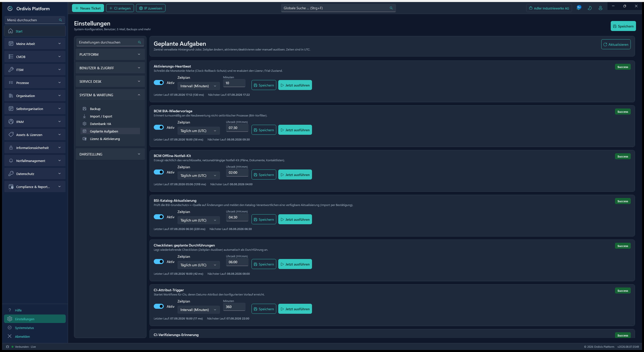644x352 pixels.
Task: Click the IPAM globe icon
Action: [x=11, y=122]
